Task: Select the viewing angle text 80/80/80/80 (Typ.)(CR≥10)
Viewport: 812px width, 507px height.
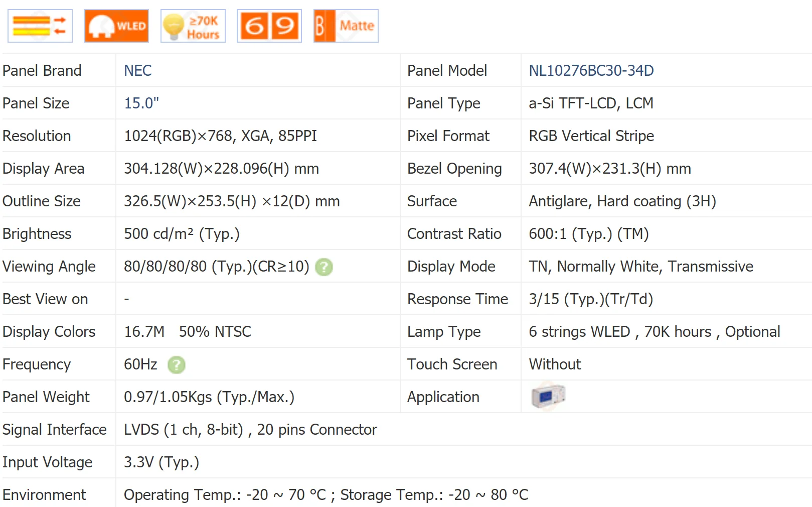Action: pos(217,267)
